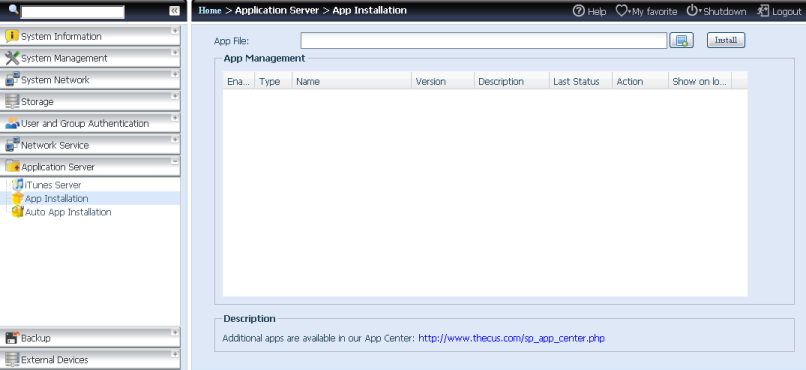Expand User and Group Authentication section
Viewport: 806px width, 370px height.
(175, 118)
